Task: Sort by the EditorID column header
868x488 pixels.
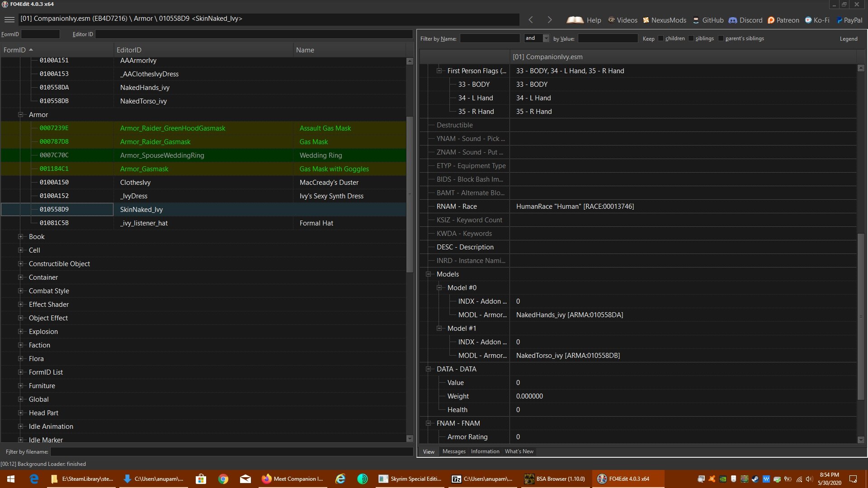Action: point(203,50)
